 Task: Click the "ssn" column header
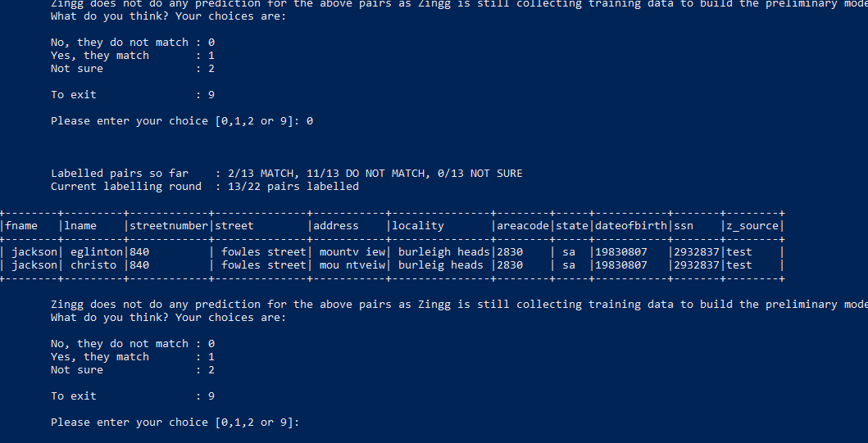point(684,226)
